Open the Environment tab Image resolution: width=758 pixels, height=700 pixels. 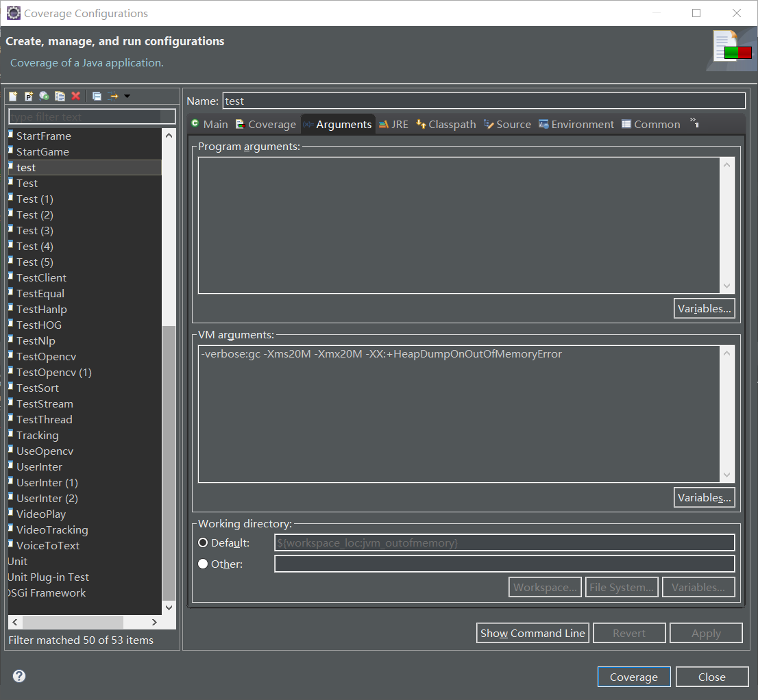tap(576, 124)
